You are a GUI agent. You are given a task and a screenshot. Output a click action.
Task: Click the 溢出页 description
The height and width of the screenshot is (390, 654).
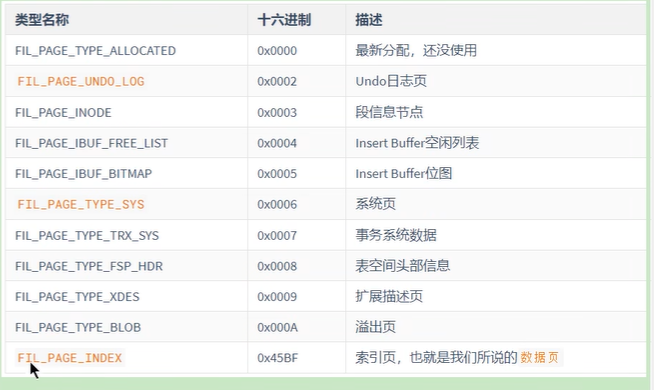point(375,327)
